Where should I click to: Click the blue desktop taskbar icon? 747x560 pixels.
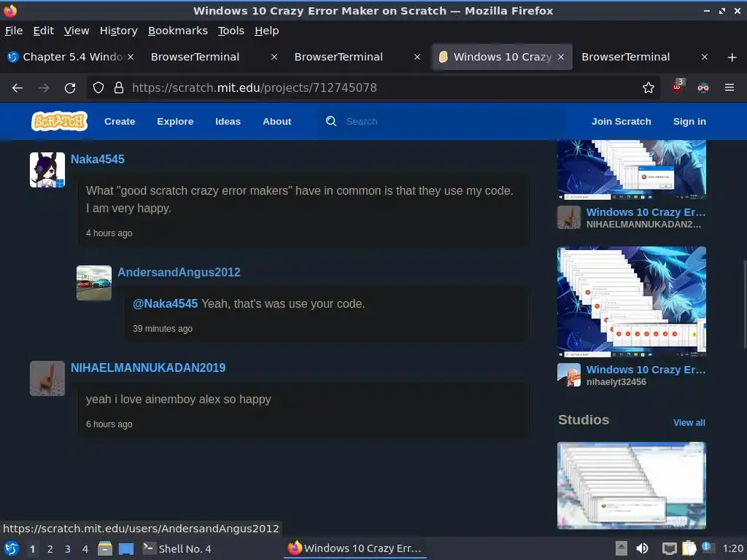(126, 549)
